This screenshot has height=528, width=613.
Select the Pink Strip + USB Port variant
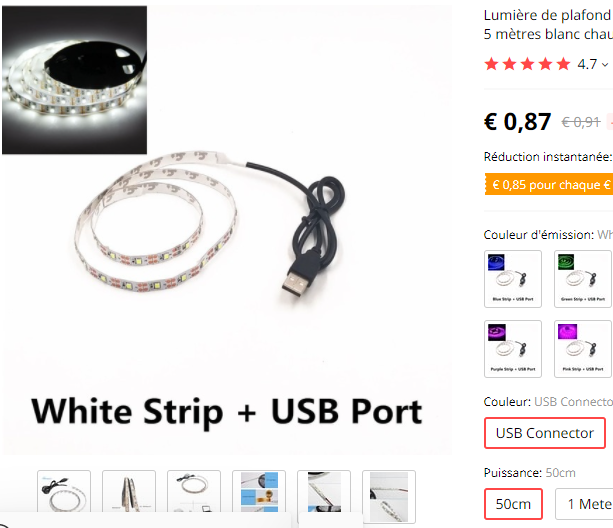coord(583,349)
